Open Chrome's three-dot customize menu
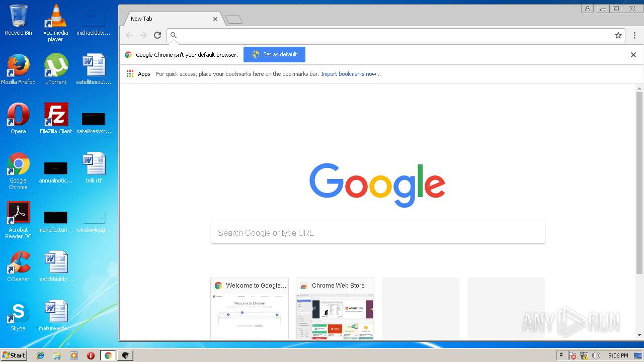The width and height of the screenshot is (644, 362). pyautogui.click(x=634, y=35)
